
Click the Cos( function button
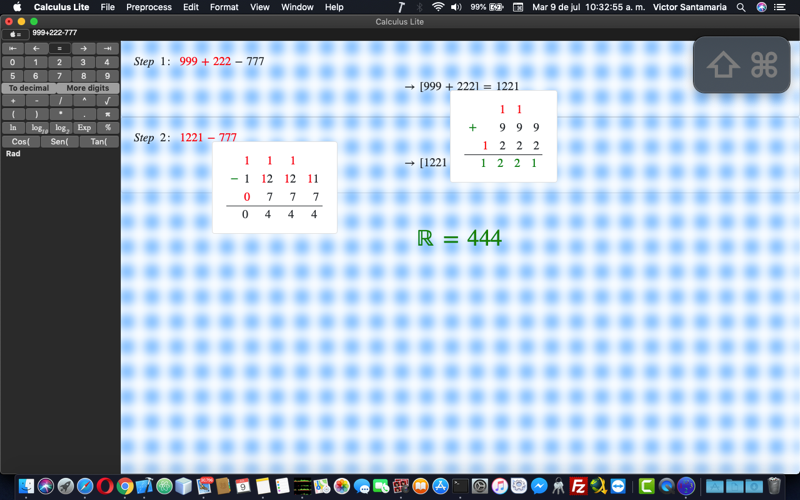pos(21,142)
